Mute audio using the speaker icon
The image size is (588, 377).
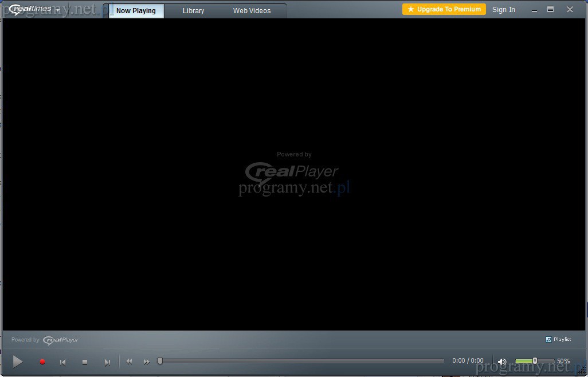[502, 362]
